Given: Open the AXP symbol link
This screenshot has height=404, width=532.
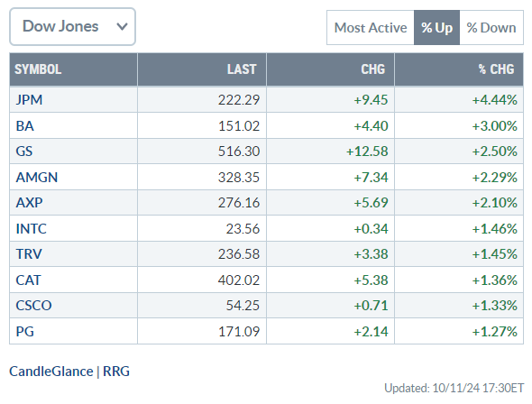Looking at the screenshot, I should pyautogui.click(x=29, y=203).
